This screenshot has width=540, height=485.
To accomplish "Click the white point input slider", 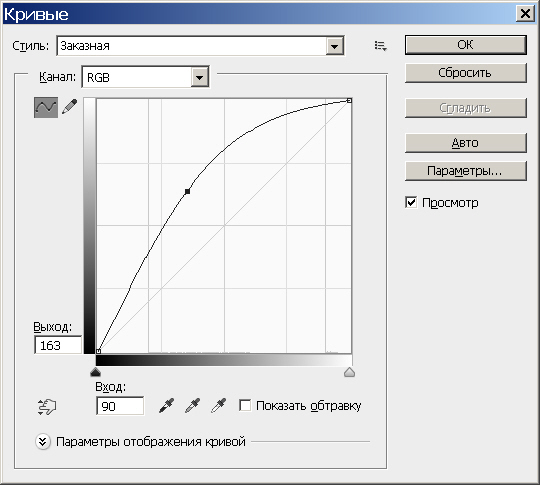I will [x=350, y=372].
